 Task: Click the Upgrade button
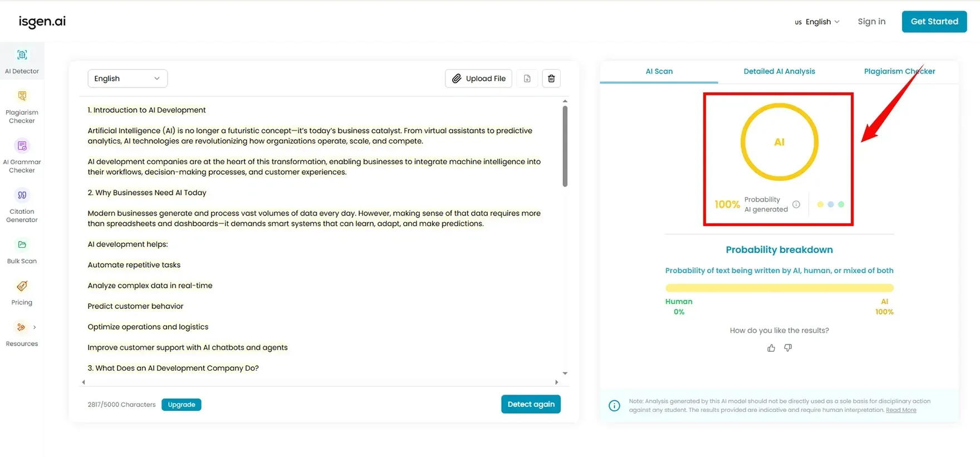(x=182, y=405)
